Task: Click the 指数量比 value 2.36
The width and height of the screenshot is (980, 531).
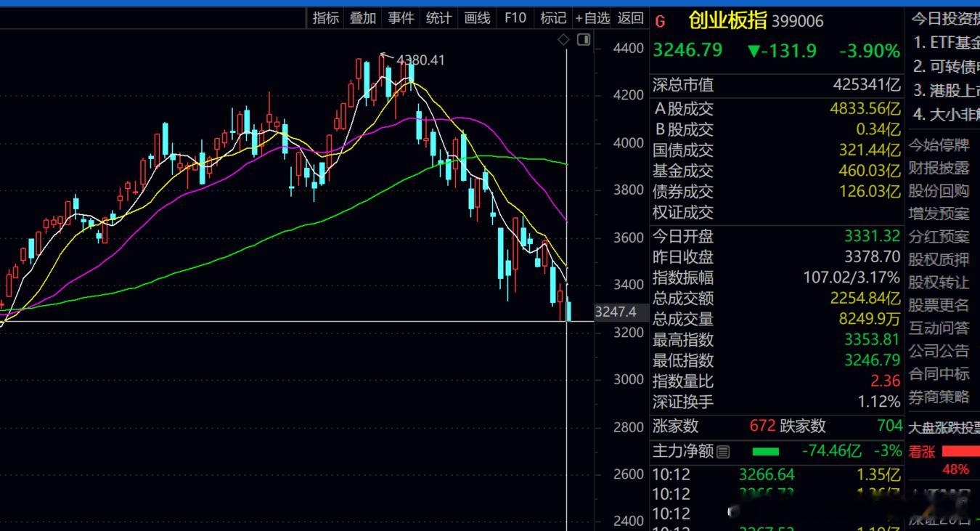Action: pyautogui.click(x=886, y=381)
